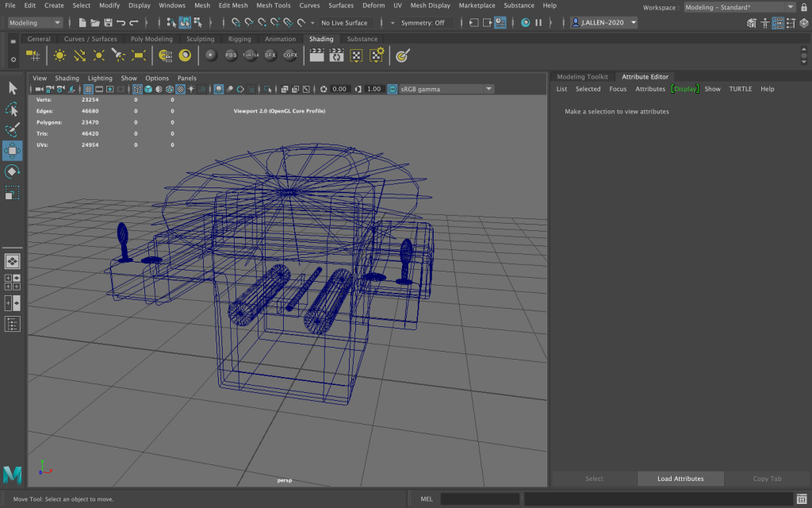The height and width of the screenshot is (508, 812).
Task: Choose the Paint Selection tool
Action: pyautogui.click(x=13, y=129)
